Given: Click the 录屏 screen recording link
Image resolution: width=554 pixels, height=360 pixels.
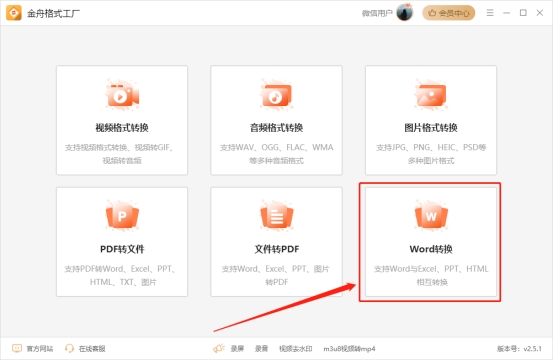Looking at the screenshot, I should click(x=237, y=349).
